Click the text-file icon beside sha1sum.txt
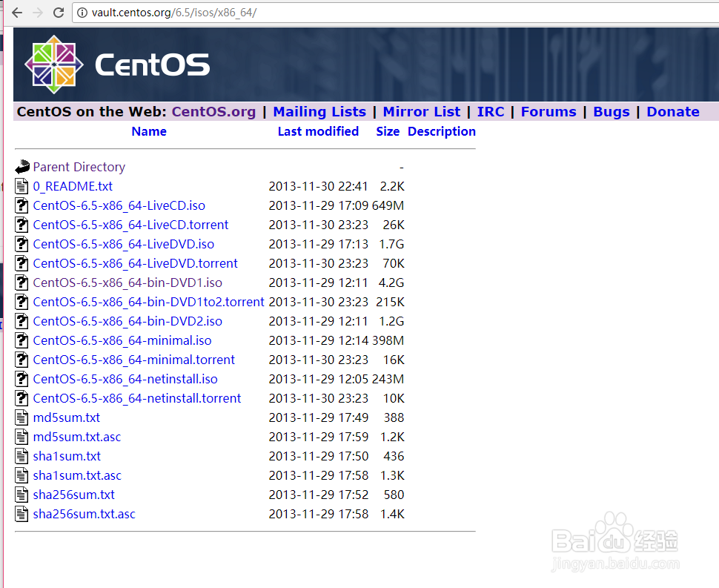 click(x=21, y=455)
